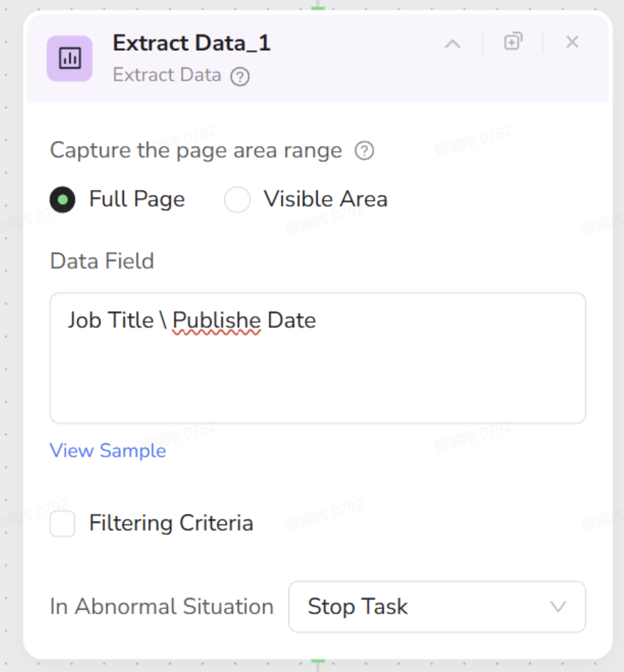Click the Filtering Criteria label text
Viewport: 624px width, 672px height.
click(x=171, y=523)
